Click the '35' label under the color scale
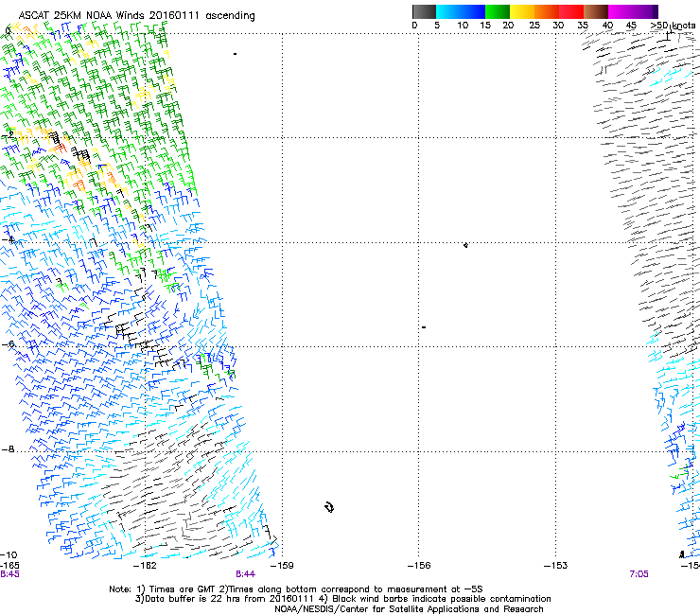This screenshot has width=700, height=615. click(583, 26)
